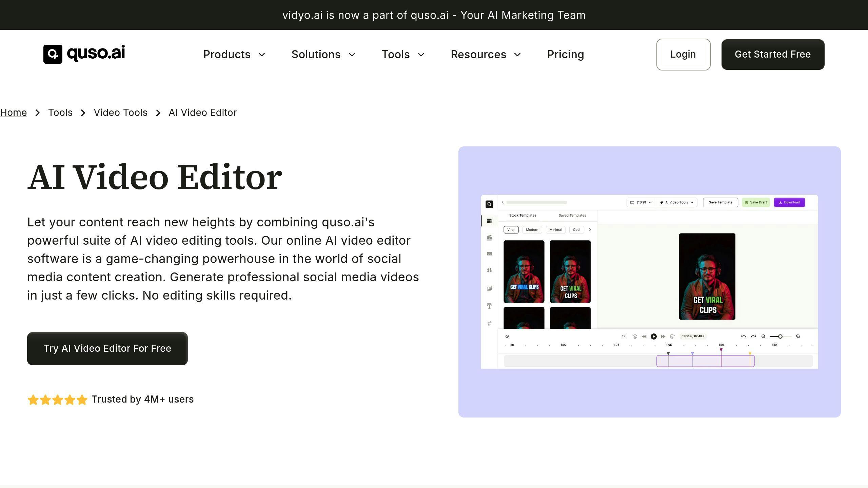Click the rewind double-arrow control
The height and width of the screenshot is (488, 868).
[644, 337]
